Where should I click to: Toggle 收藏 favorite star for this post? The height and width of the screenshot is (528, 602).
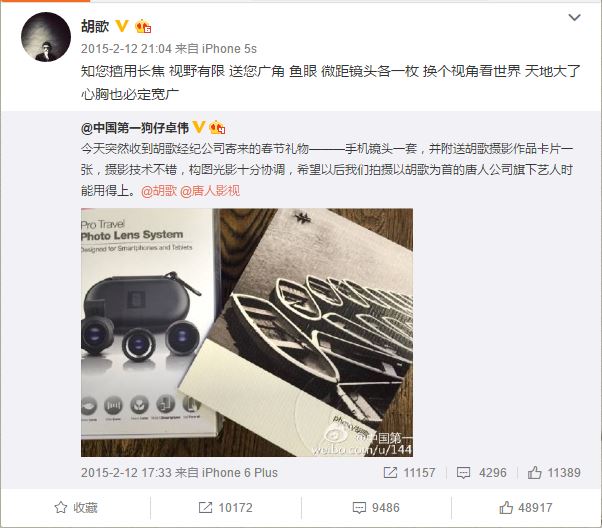(76, 508)
